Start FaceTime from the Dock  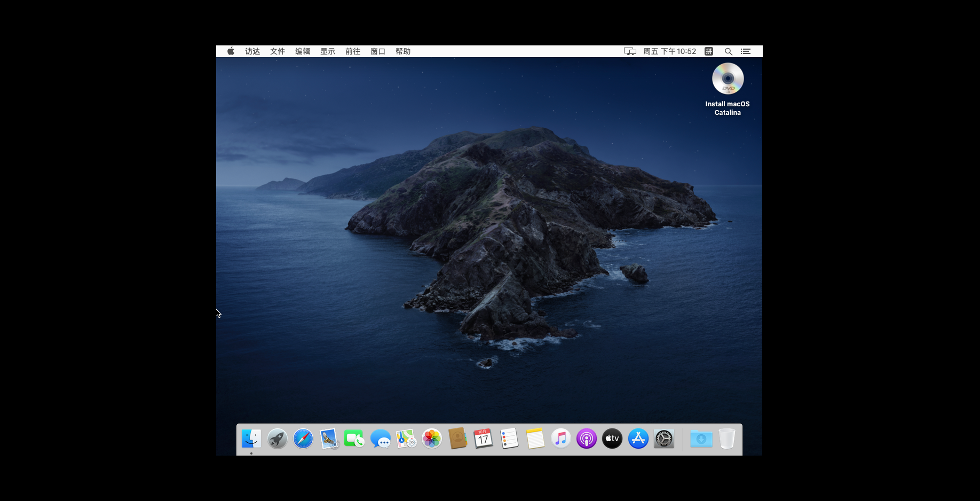pos(354,439)
